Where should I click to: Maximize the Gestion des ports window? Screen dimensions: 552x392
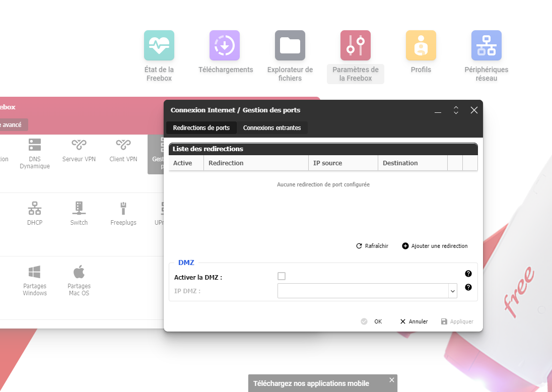pyautogui.click(x=456, y=110)
